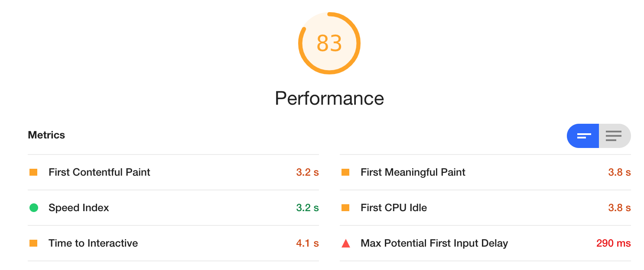Select the Metrics section header
Image resolution: width=644 pixels, height=270 pixels.
[46, 135]
